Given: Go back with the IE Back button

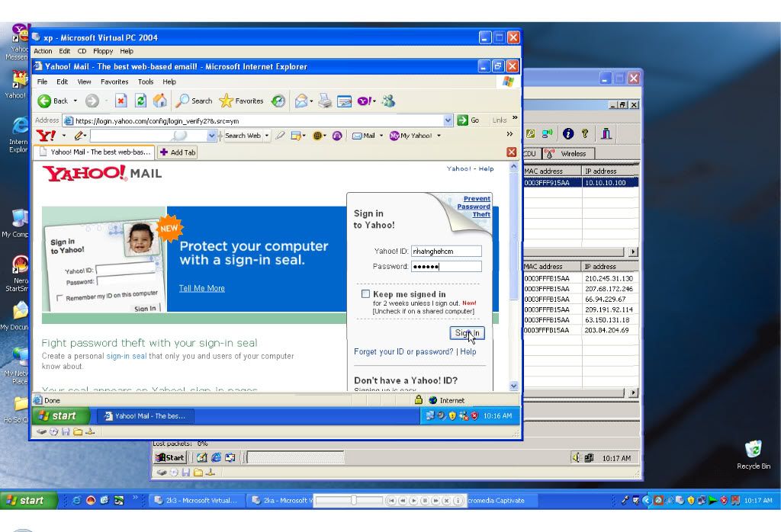Looking at the screenshot, I should point(53,101).
